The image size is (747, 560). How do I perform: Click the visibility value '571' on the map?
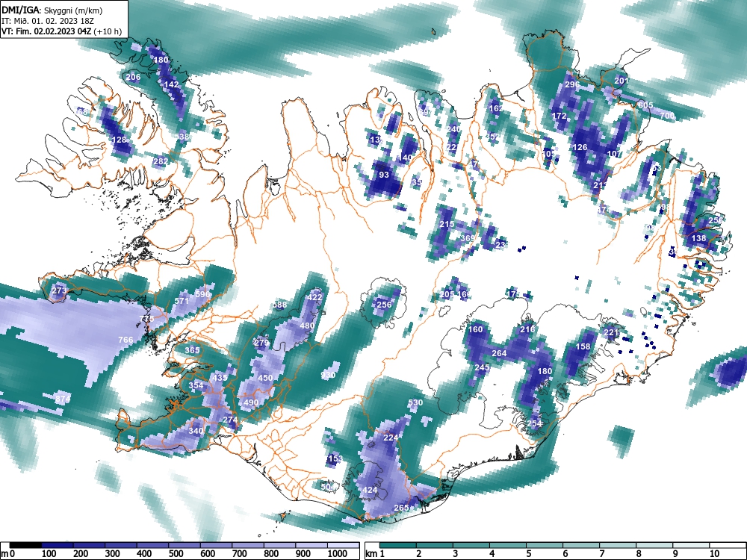pyautogui.click(x=182, y=302)
